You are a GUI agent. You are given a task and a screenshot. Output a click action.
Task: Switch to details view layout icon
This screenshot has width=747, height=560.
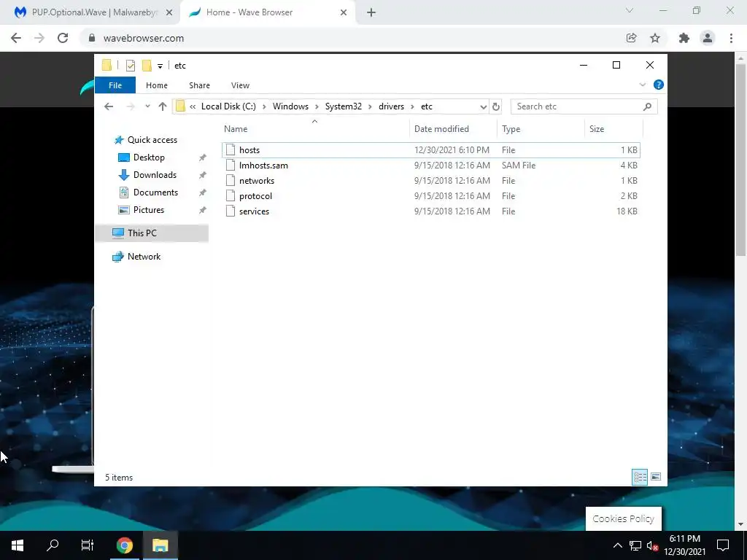pyautogui.click(x=640, y=477)
